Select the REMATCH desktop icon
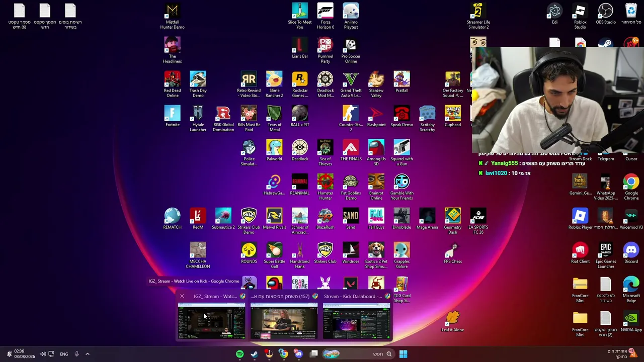The height and width of the screenshot is (362, 644). click(172, 219)
